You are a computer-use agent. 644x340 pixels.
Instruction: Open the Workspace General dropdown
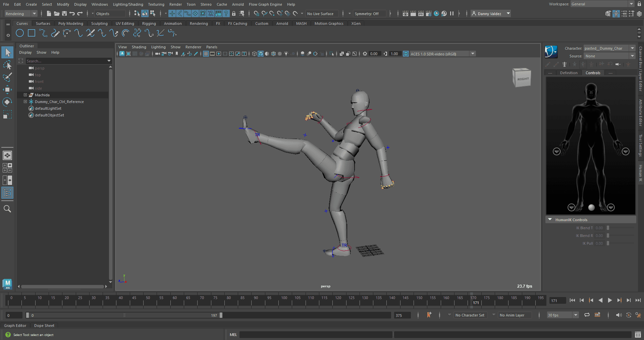coord(602,4)
